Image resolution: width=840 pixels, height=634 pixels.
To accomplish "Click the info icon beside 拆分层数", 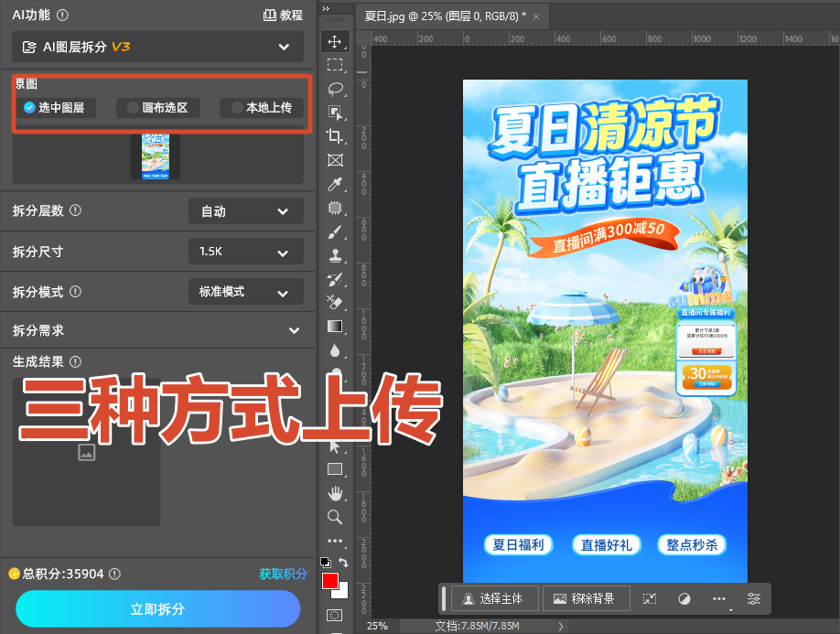I will coord(76,210).
